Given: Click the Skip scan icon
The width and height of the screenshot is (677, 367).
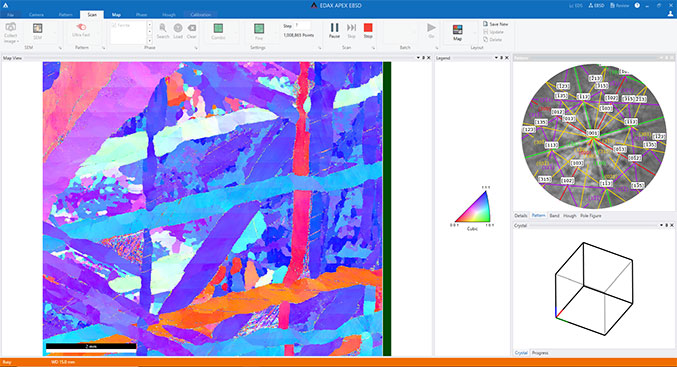Looking at the screenshot, I should (351, 28).
